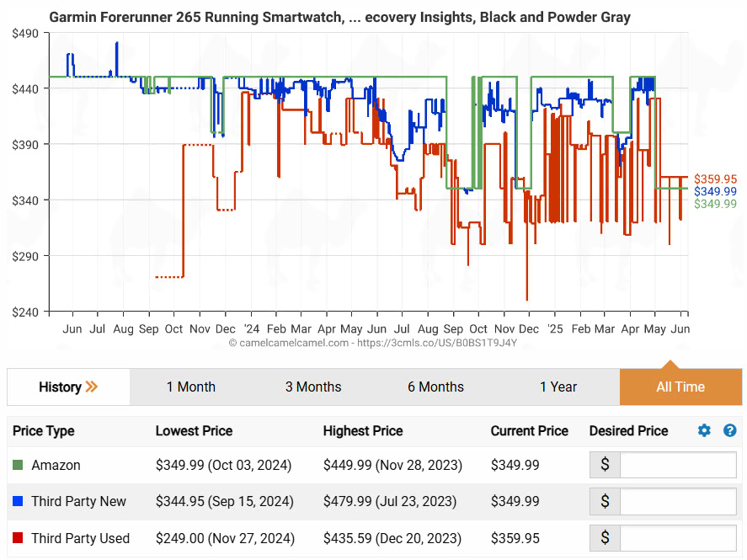Click the green Amazon color swatch
The height and width of the screenshot is (560, 747).
[x=19, y=465]
